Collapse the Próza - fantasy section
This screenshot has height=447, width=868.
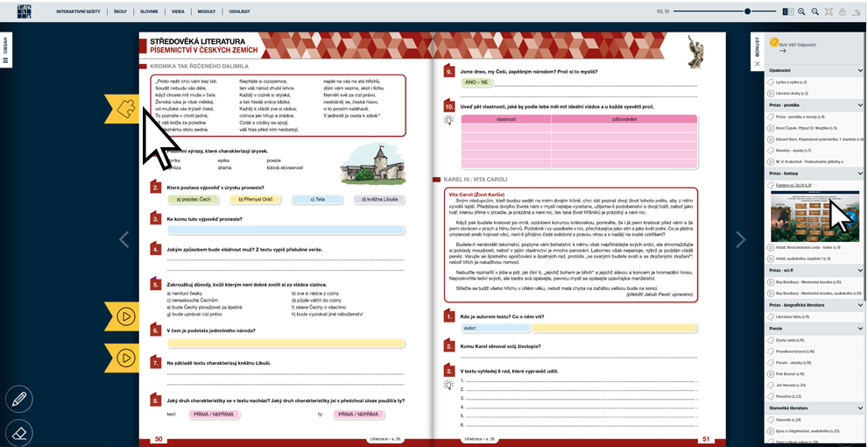tap(860, 174)
